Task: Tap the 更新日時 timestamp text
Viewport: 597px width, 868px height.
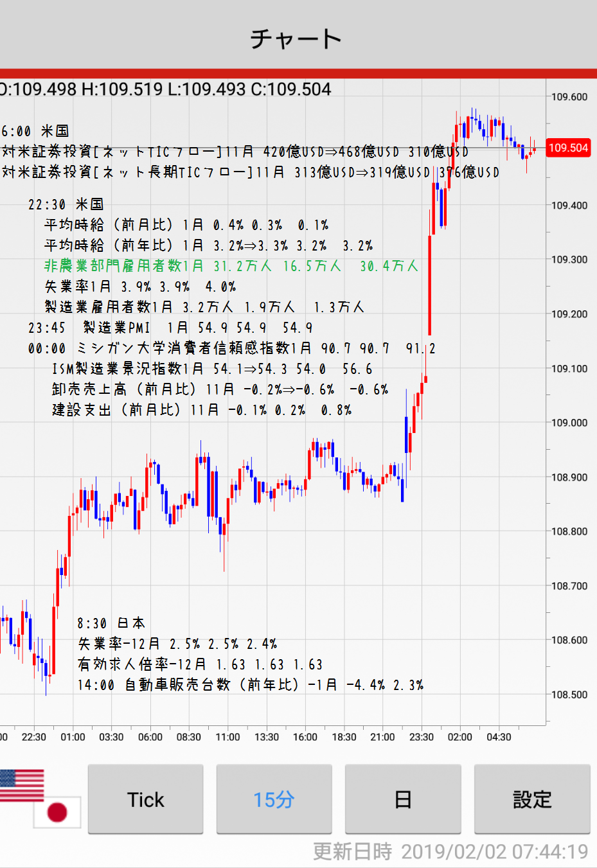Action: (450, 851)
